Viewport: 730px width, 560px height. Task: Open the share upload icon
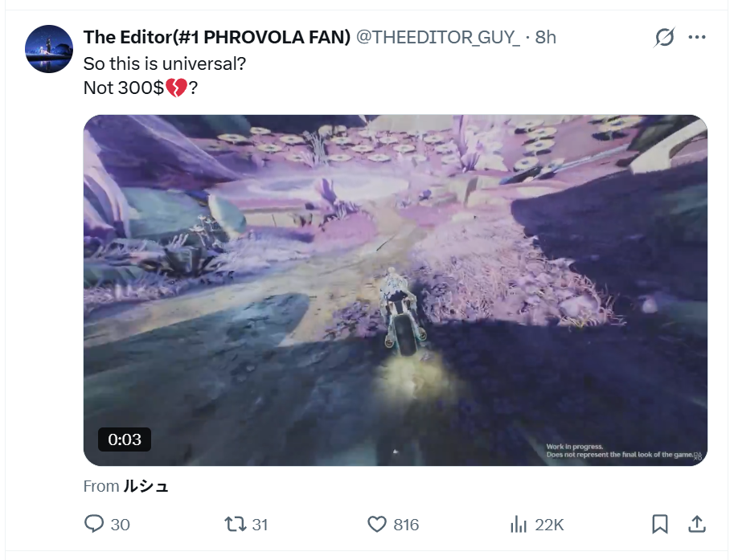tap(697, 524)
